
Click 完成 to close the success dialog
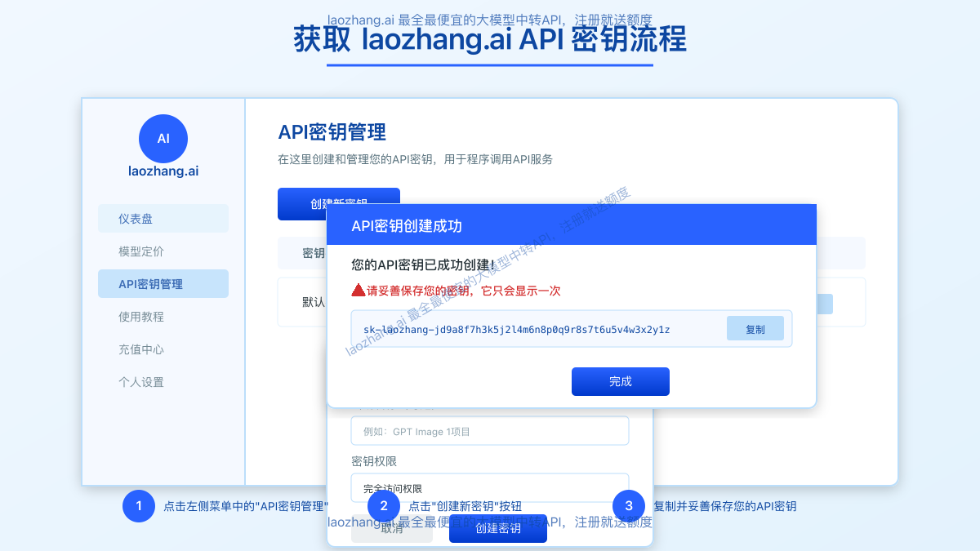click(x=621, y=381)
